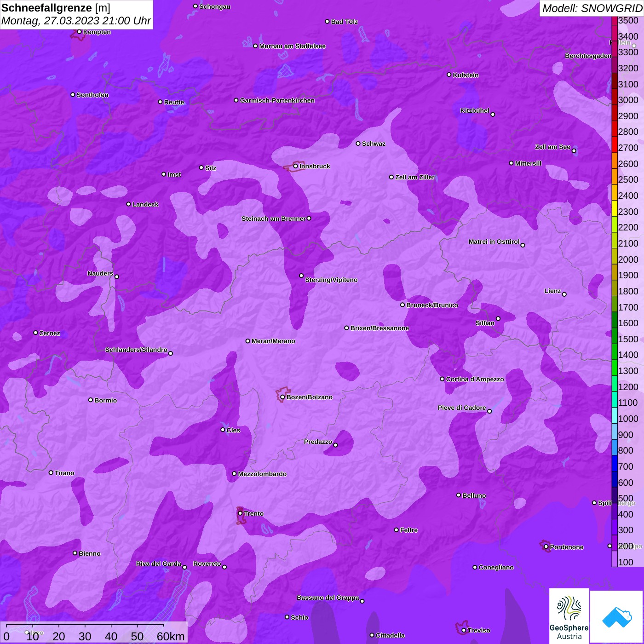
Task: Click the Zell am Ziller label
Action: click(415, 177)
